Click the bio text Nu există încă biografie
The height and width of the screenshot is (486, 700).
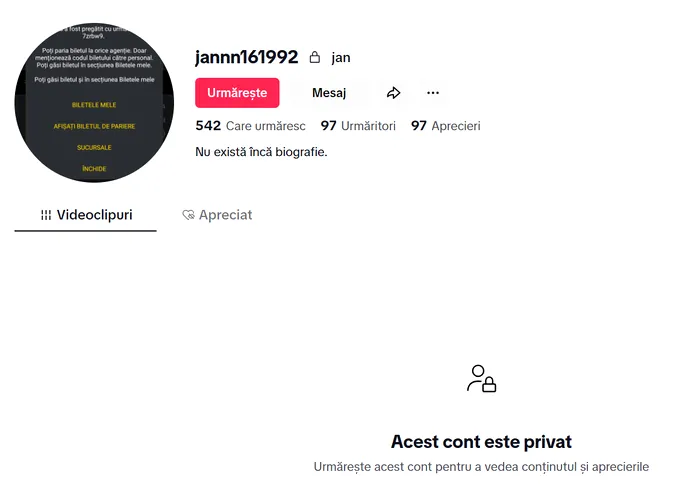pyautogui.click(x=261, y=152)
